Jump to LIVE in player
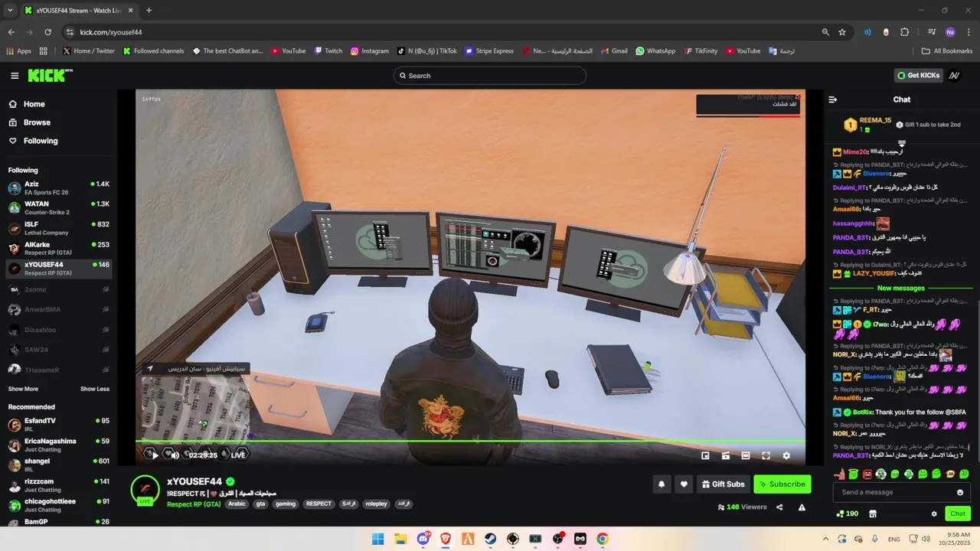This screenshot has height=551, width=980. point(237,455)
